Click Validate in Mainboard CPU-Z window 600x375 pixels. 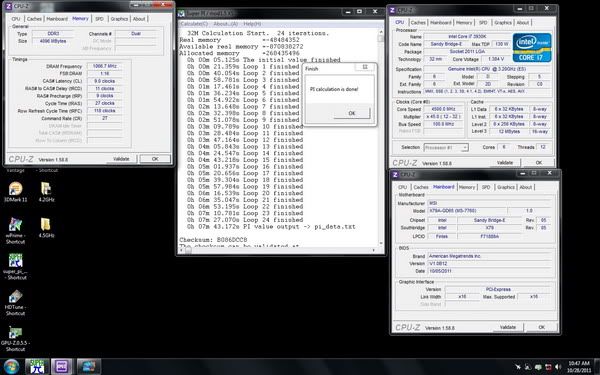508,327
